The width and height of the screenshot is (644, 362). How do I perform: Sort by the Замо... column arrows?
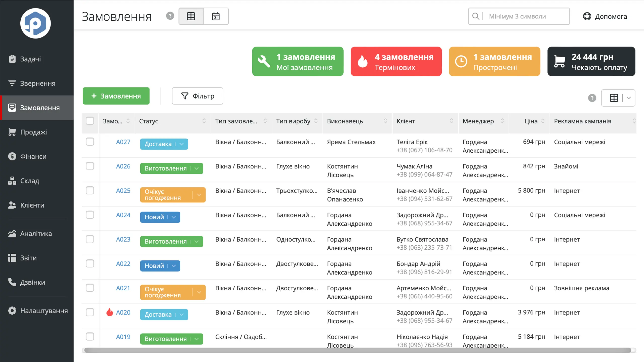coord(128,121)
